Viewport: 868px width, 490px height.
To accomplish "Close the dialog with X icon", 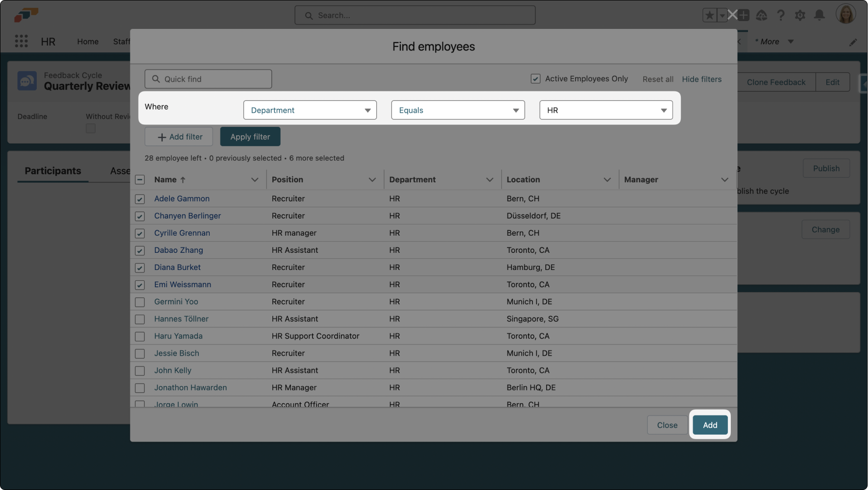I will click(x=732, y=15).
